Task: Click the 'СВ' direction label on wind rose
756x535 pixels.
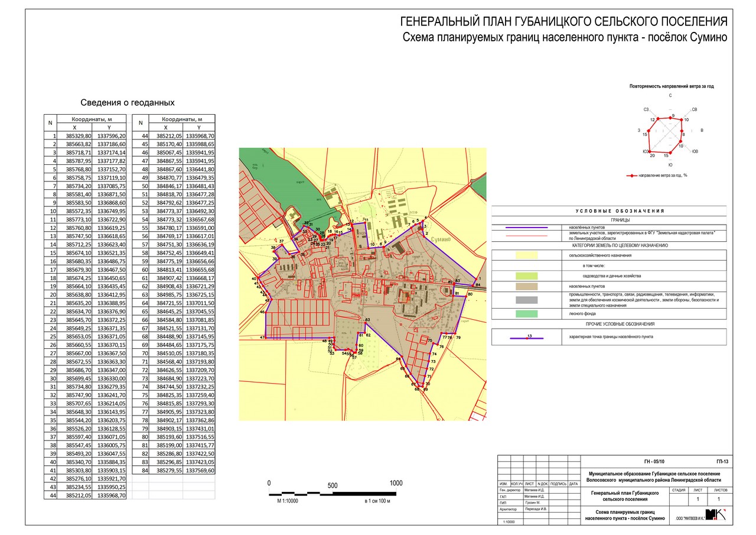Action: [x=695, y=110]
